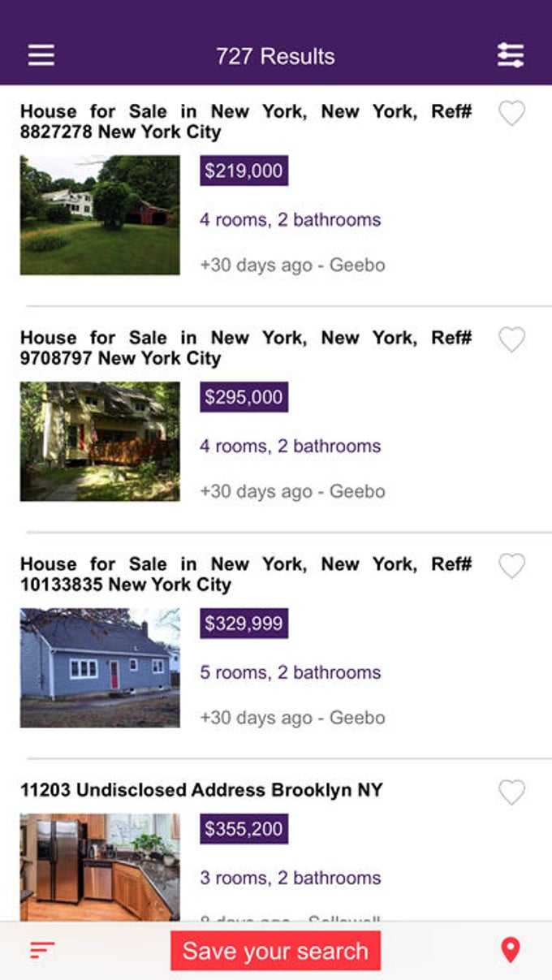
Task: Tap the 727 Results header title
Action: tap(275, 56)
